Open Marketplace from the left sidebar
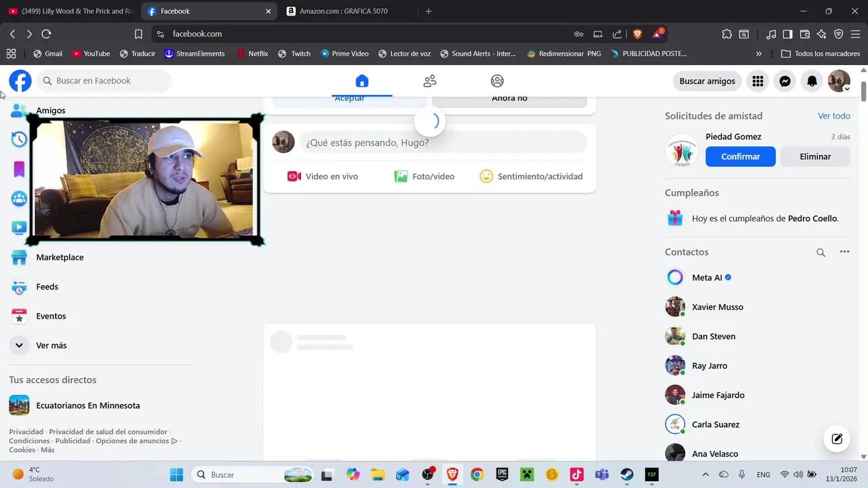This screenshot has height=488, width=868. point(60,258)
